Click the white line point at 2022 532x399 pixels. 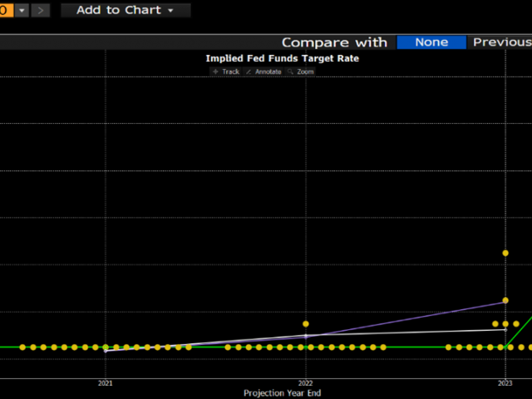coord(306,337)
